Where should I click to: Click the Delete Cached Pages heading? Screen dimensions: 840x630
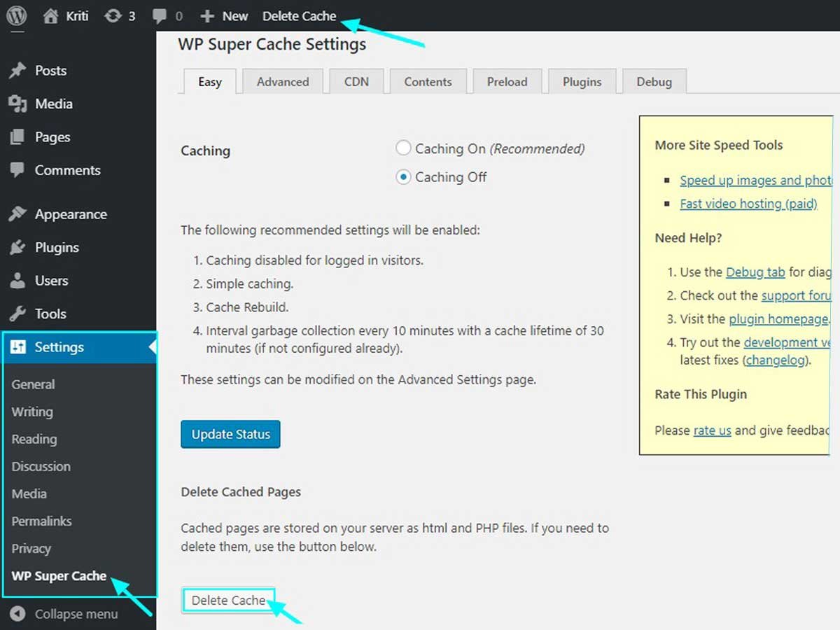point(241,492)
